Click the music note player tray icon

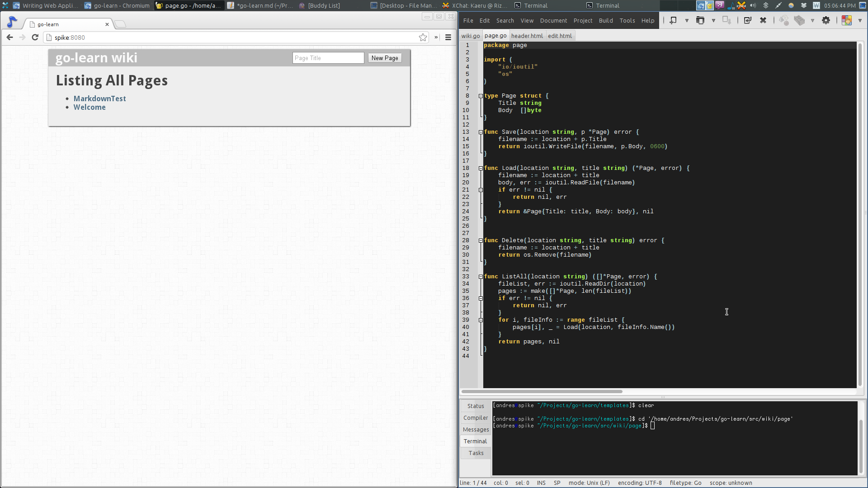coord(731,5)
